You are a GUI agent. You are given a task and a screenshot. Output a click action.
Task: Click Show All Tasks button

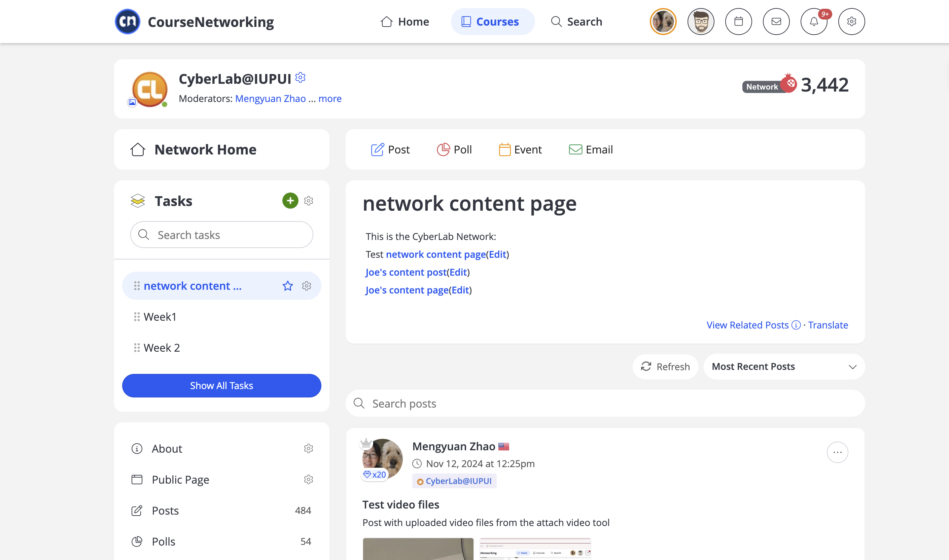(x=221, y=386)
